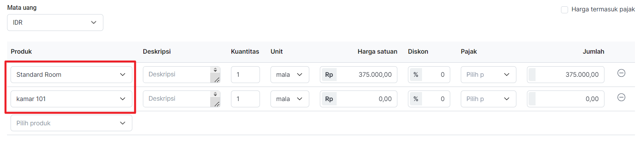Click the Harga satuan field showing 375.000,00

(359, 74)
